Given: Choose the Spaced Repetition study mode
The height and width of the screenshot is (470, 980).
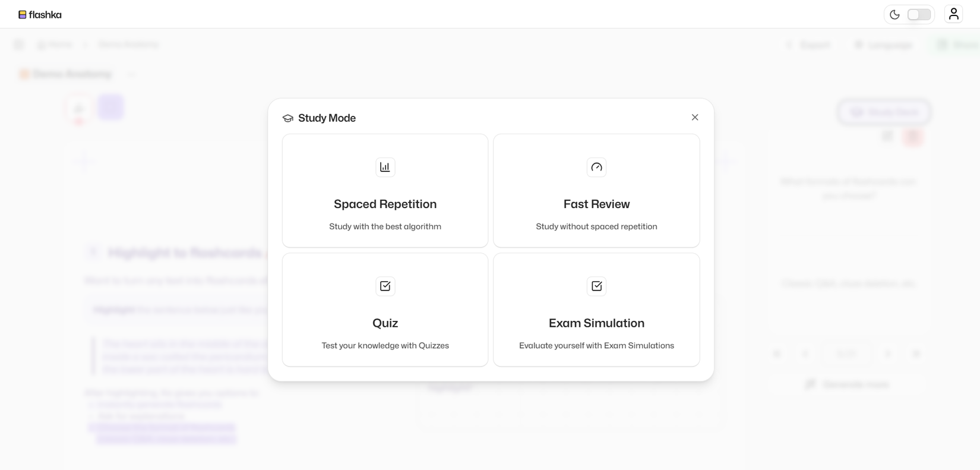Looking at the screenshot, I should (385, 191).
